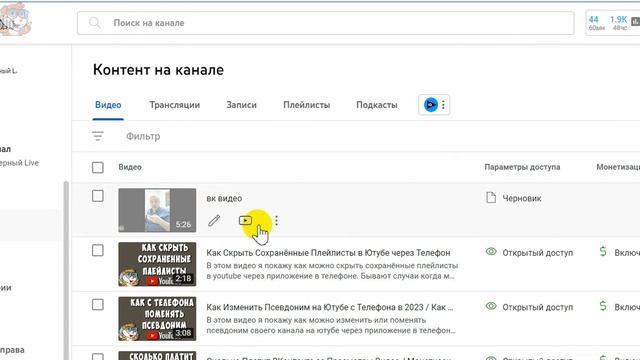Click the Контент на канале heading

tap(158, 70)
